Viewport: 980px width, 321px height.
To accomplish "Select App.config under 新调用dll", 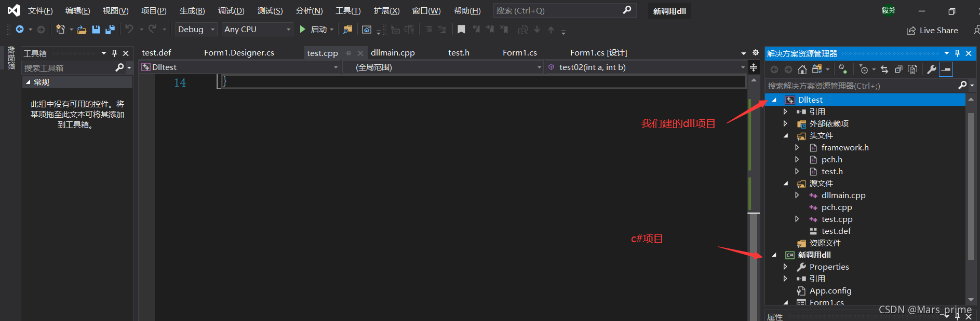I will [830, 291].
